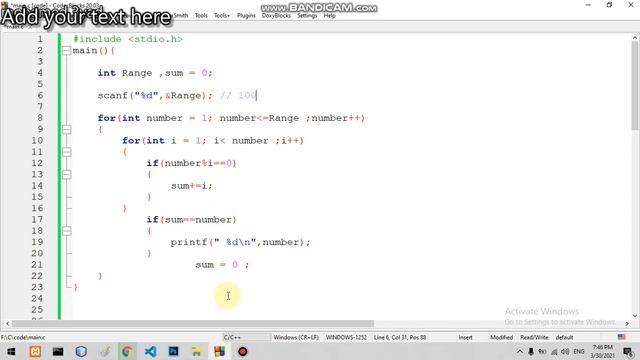Click the Insert mode status entry

(x=465, y=338)
